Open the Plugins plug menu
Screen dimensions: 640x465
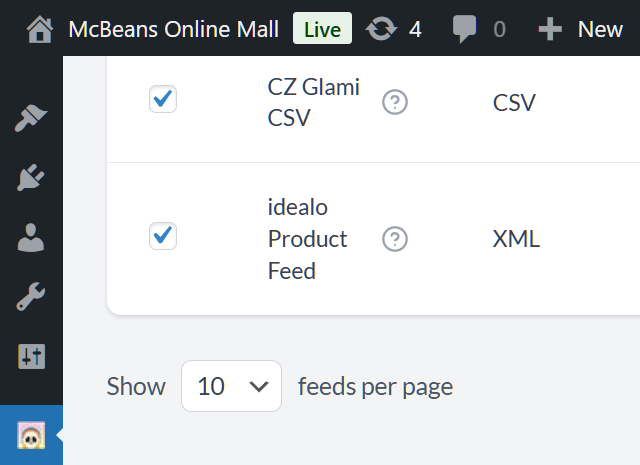[31, 178]
